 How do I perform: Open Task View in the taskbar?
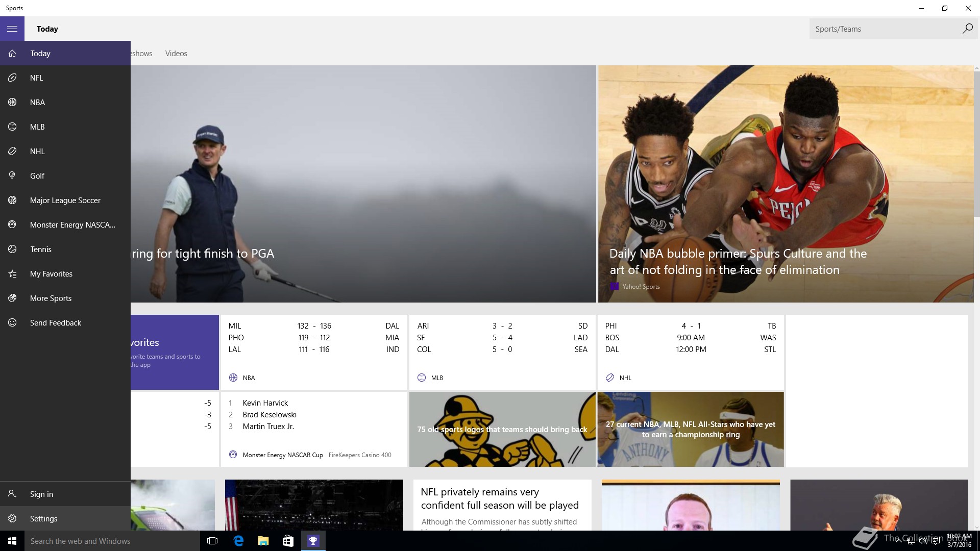212,541
